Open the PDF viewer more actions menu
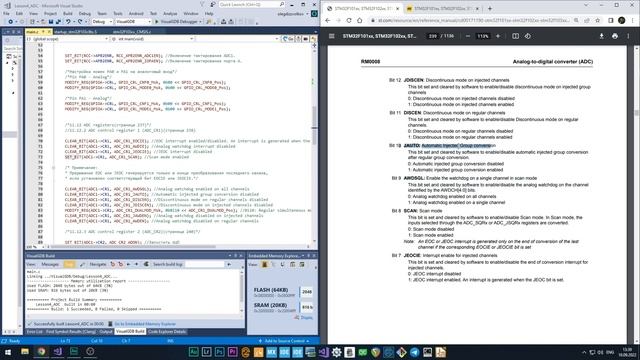Viewport: 640px width, 360px height. [x=628, y=36]
